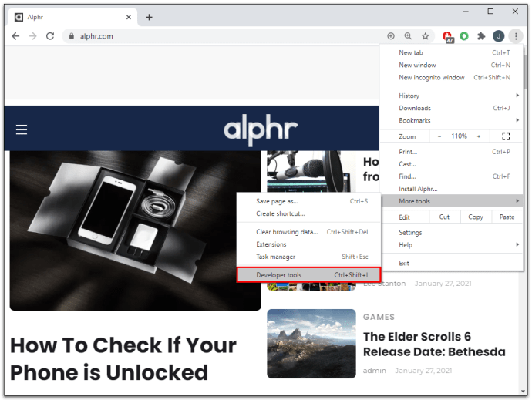
Task: Open the profile avatar J
Action: [x=498, y=36]
